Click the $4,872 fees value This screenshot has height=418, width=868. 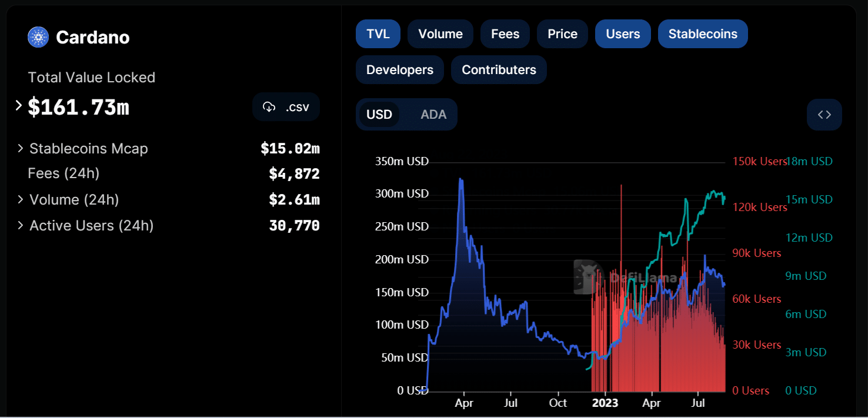(295, 174)
